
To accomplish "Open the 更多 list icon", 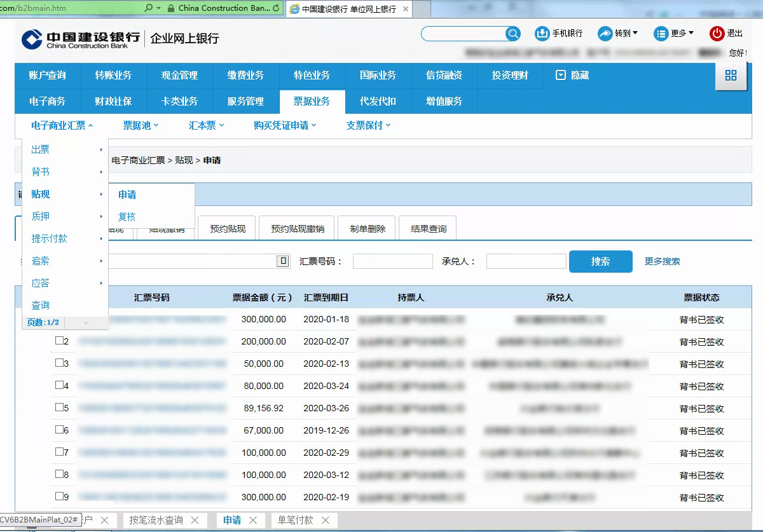I will pyautogui.click(x=661, y=33).
